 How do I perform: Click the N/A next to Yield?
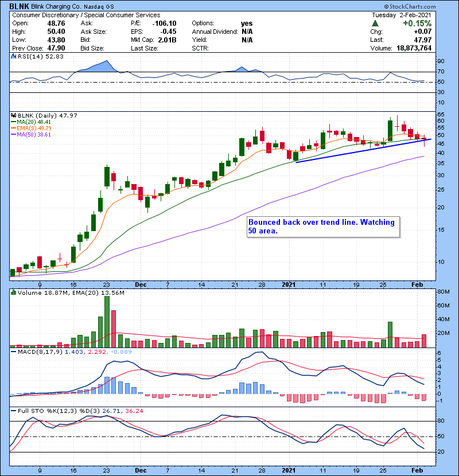coord(247,40)
